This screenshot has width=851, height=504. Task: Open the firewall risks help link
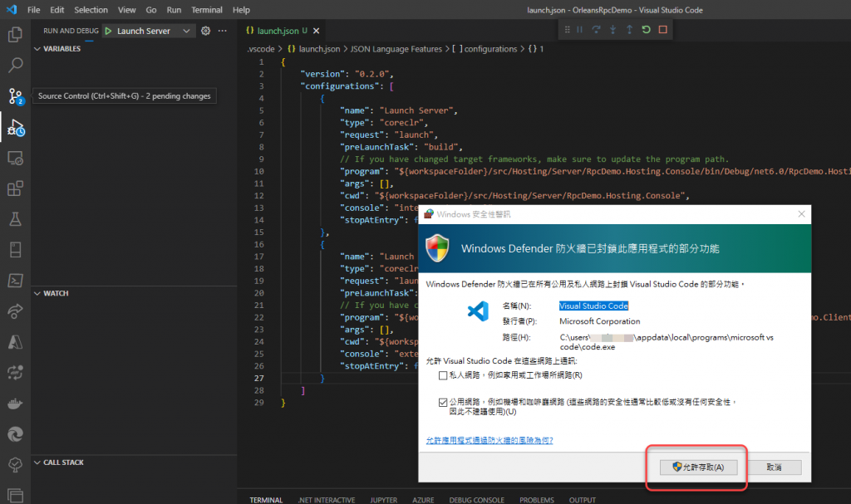click(489, 440)
